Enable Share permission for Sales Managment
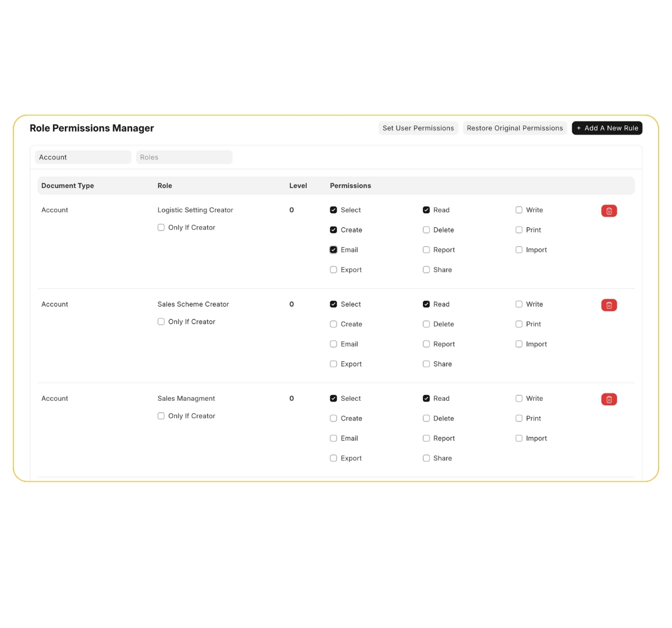This screenshot has height=628, width=672. point(426,458)
